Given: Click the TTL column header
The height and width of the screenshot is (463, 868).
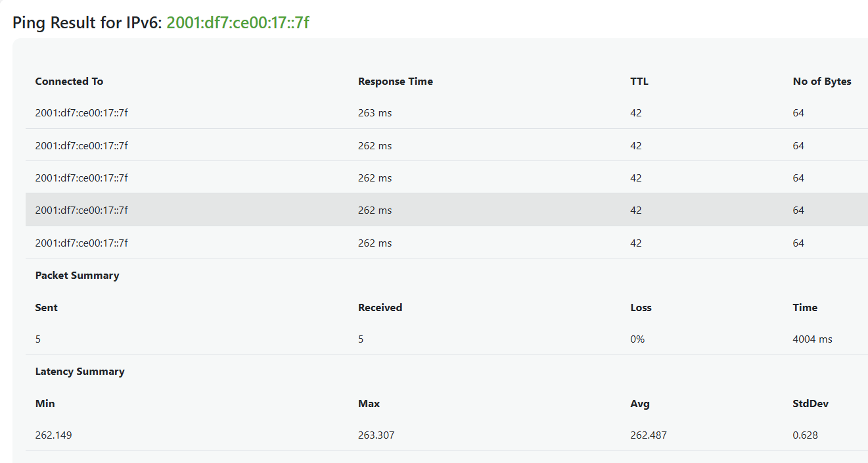Looking at the screenshot, I should tap(639, 82).
